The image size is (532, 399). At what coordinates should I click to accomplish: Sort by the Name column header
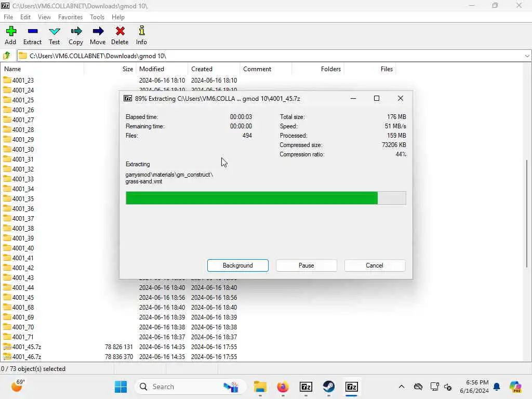coord(43,69)
